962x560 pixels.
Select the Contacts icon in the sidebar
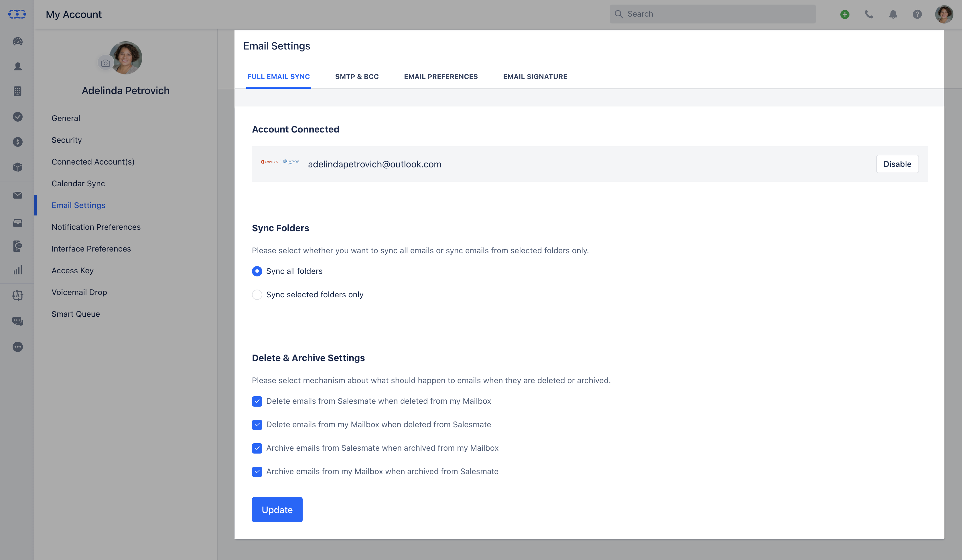coord(17,66)
